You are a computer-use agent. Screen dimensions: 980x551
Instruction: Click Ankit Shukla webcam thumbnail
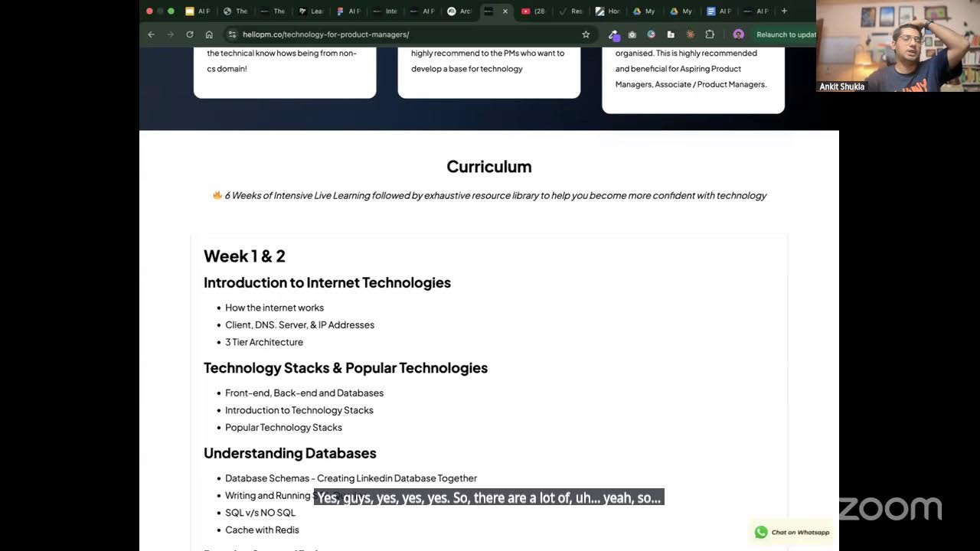(898, 46)
